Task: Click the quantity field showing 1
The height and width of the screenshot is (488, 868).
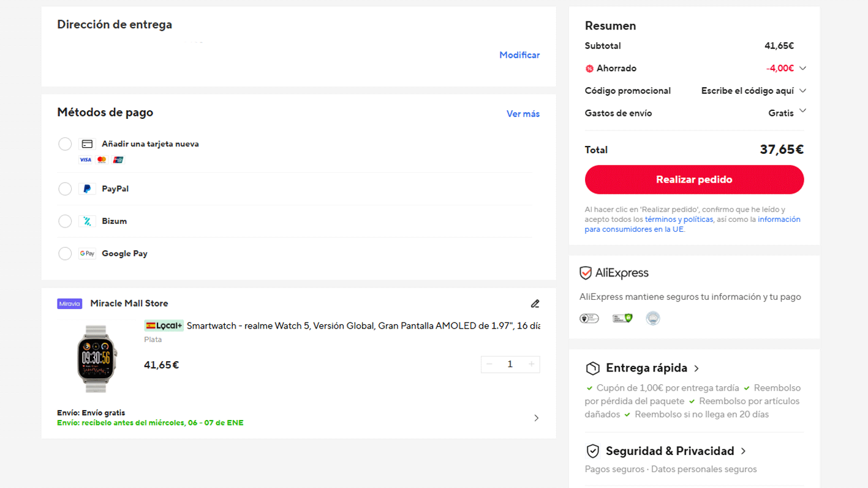Action: point(510,364)
